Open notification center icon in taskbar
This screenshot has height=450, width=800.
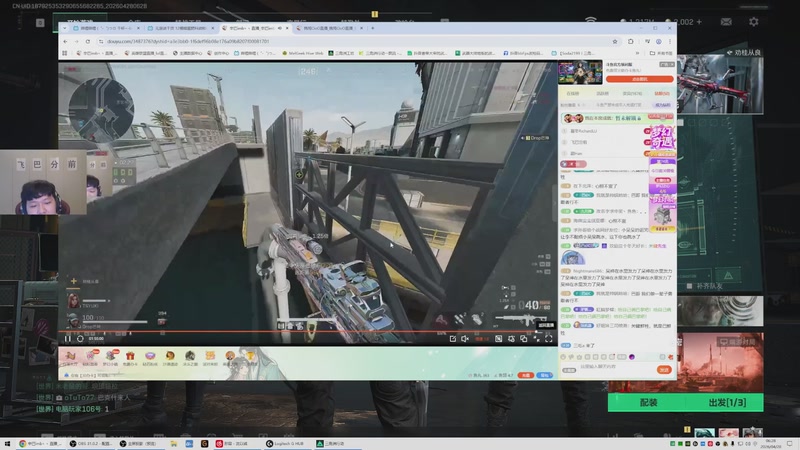point(789,444)
